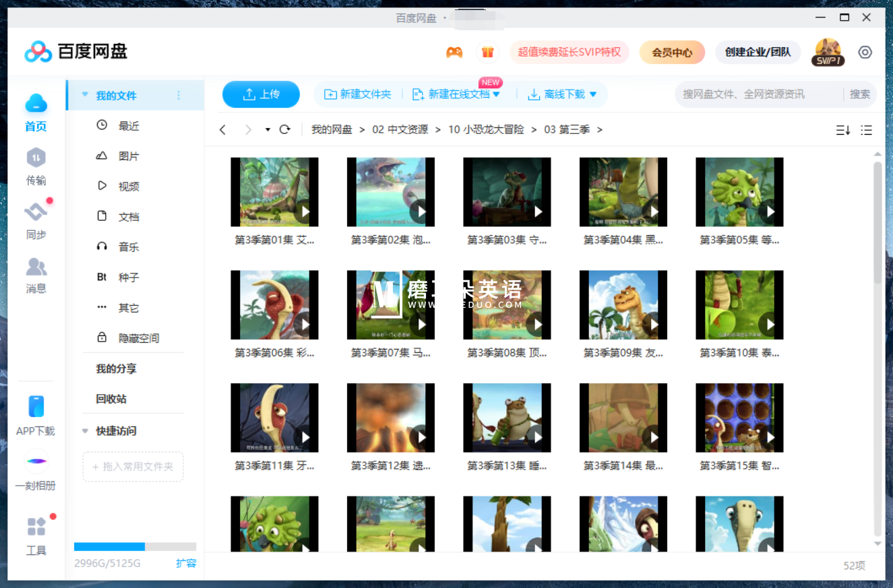Collapse the 我的文件 tree section
The width and height of the screenshot is (893, 588).
[85, 95]
